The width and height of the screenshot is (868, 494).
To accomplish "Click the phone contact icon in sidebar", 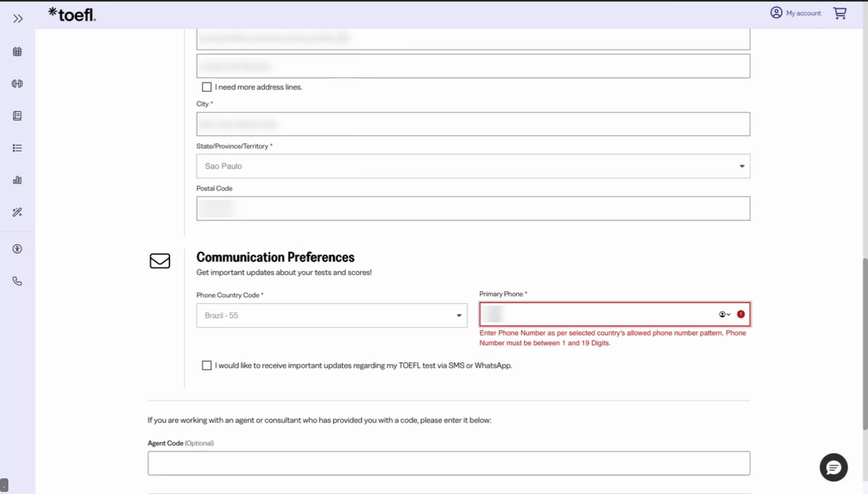I will [x=17, y=281].
